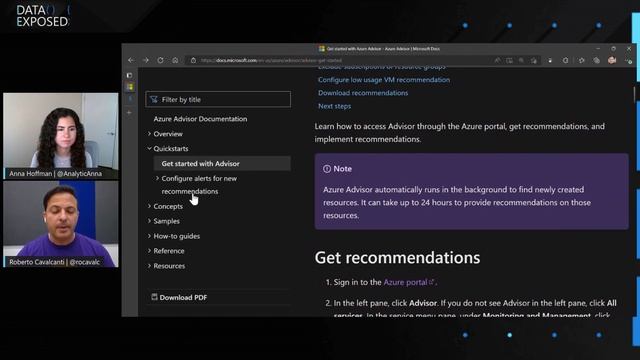The height and width of the screenshot is (360, 640).
Task: Expand the Concepts tree node
Action: click(149, 206)
